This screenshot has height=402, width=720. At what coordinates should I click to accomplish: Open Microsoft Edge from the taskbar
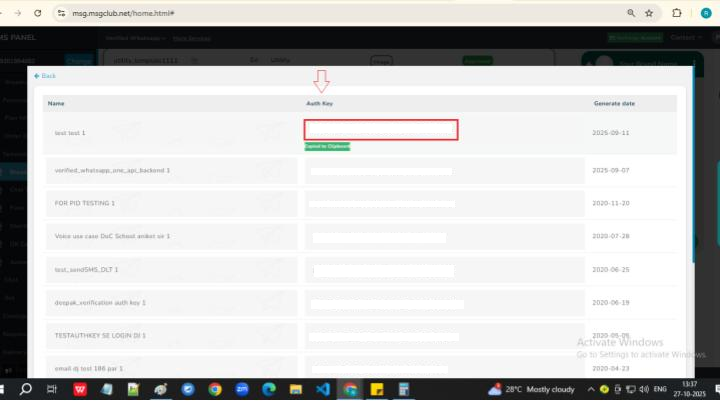click(x=269, y=389)
